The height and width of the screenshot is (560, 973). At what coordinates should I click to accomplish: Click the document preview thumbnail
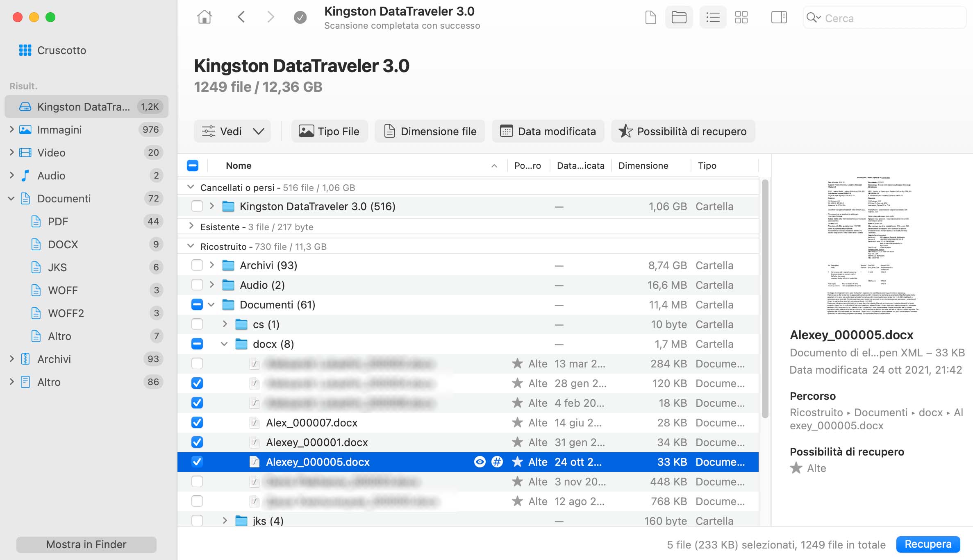pos(873,245)
